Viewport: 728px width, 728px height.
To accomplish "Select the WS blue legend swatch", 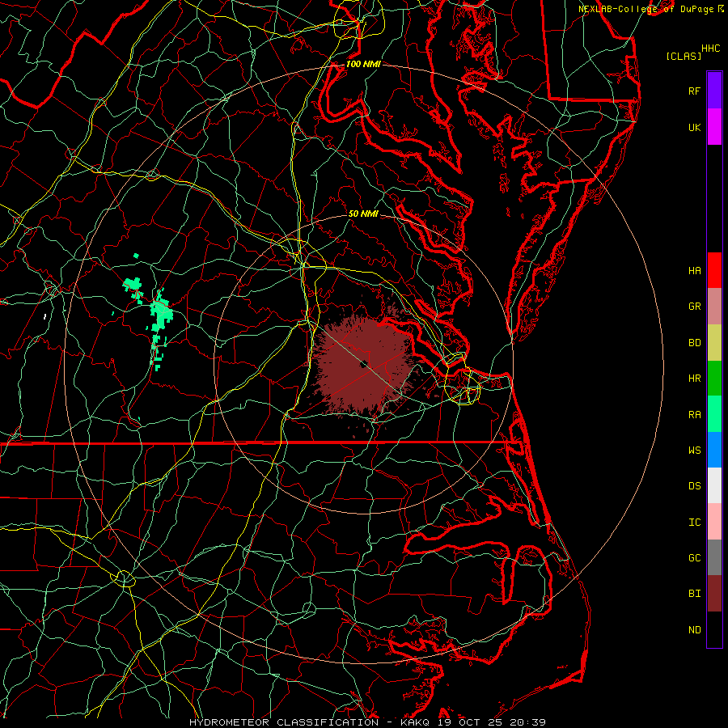I will click(x=714, y=450).
